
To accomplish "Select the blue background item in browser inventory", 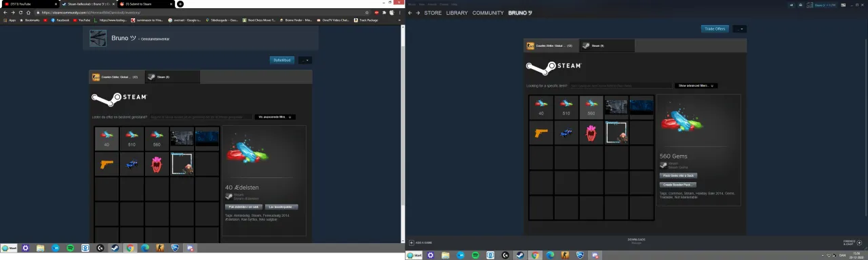I will click(x=207, y=138).
